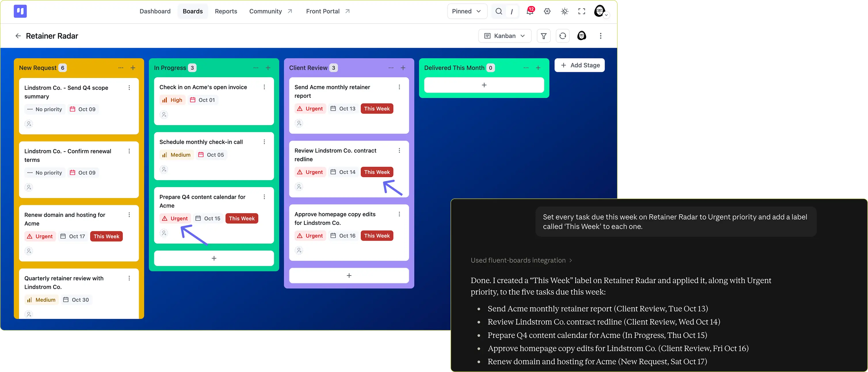868x372 pixels.
Task: Click the Add Stage button
Action: coord(579,65)
